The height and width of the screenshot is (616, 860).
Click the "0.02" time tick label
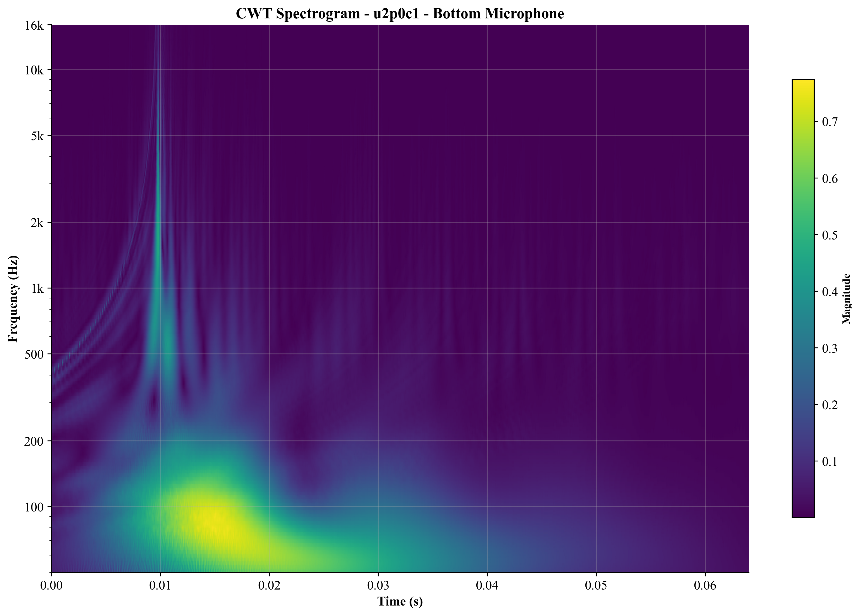(x=269, y=585)
